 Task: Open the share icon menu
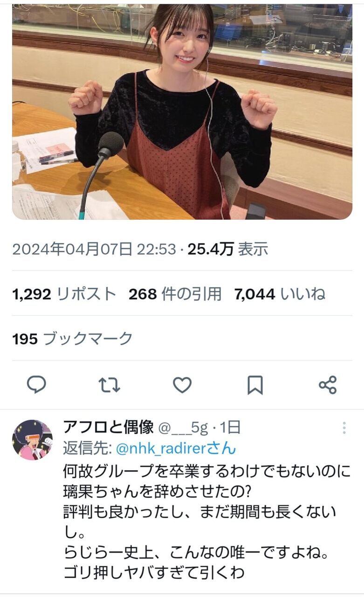[328, 385]
